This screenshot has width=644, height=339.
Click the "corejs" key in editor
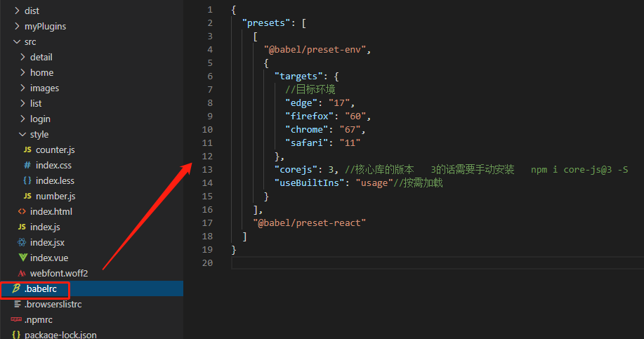[x=296, y=170]
